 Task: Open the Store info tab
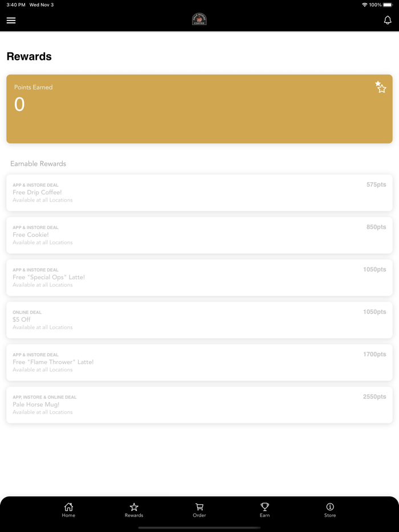click(x=330, y=510)
